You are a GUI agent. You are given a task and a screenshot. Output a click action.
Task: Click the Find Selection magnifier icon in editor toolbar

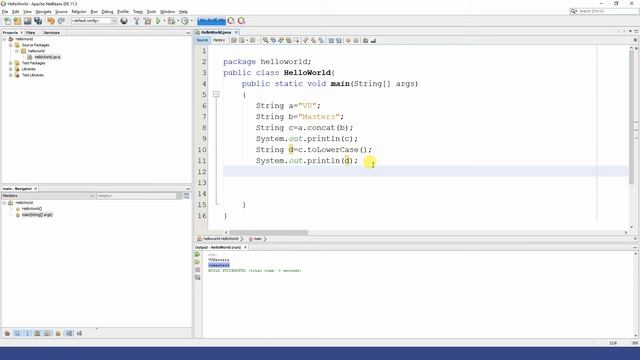click(x=266, y=40)
